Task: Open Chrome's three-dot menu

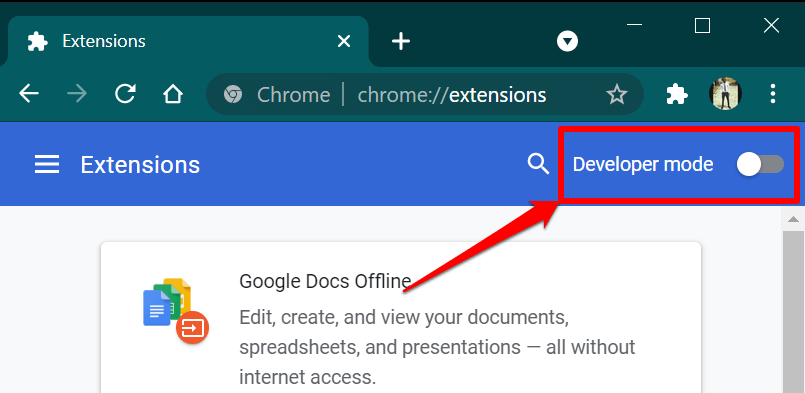Action: 773,94
